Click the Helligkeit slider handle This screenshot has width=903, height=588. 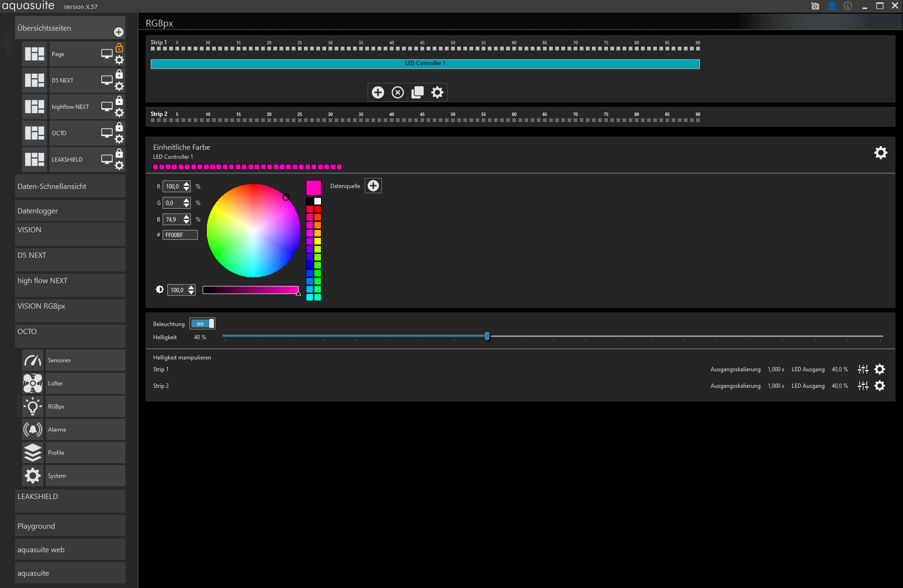(x=487, y=336)
